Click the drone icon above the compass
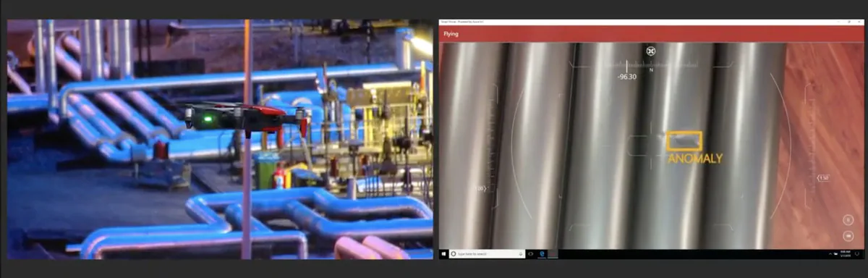 coord(651,51)
